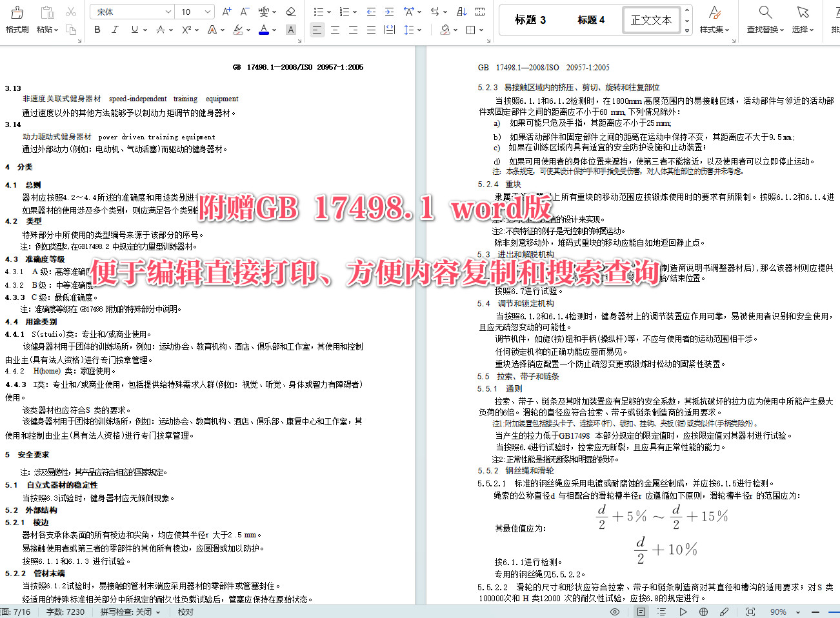Screen dimensions: 840x618
Task: Expand the font color dropdown arrow
Action: 274,30
